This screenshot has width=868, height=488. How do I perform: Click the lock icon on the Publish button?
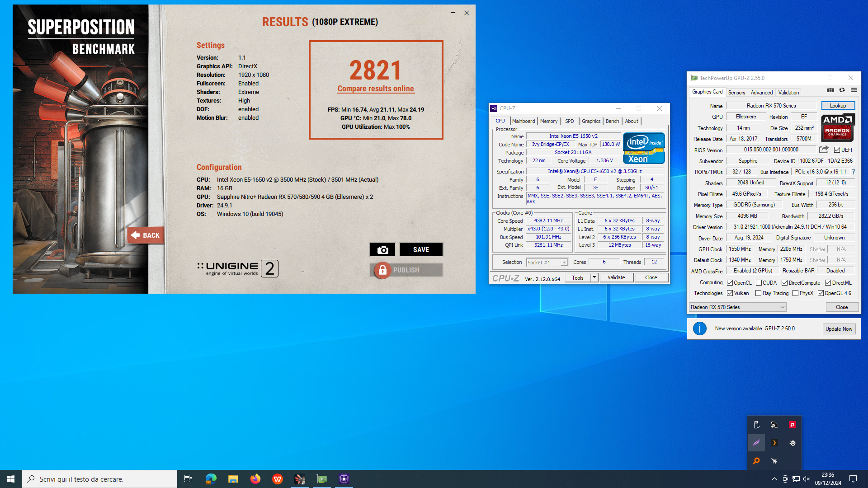coord(382,270)
